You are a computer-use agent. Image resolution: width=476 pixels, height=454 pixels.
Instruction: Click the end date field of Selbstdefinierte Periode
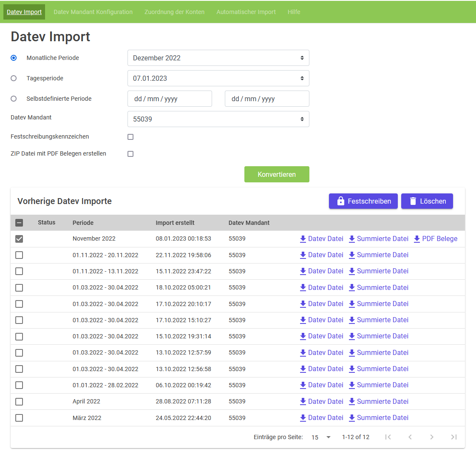click(267, 99)
